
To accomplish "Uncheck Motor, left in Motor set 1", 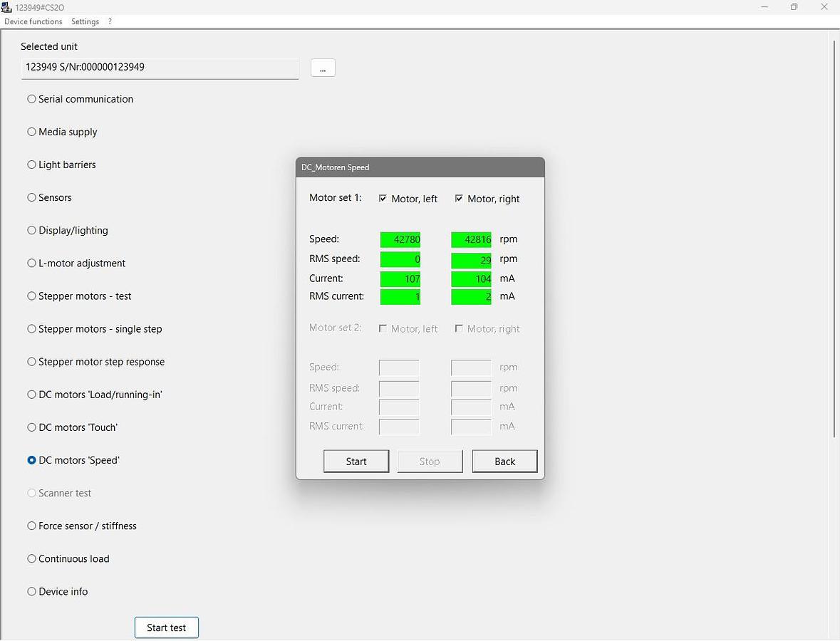I will 383,199.
